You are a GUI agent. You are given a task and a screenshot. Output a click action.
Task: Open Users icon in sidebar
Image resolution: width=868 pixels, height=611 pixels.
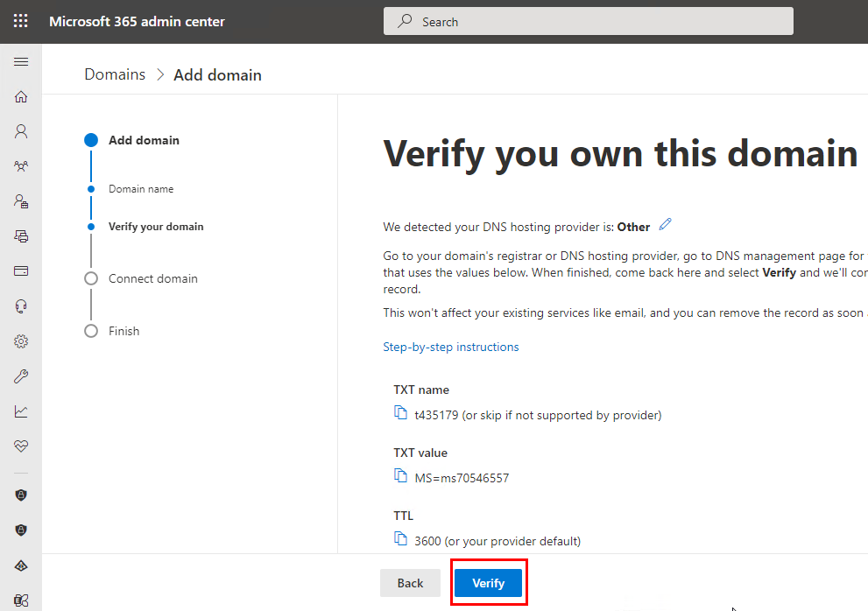coord(21,131)
